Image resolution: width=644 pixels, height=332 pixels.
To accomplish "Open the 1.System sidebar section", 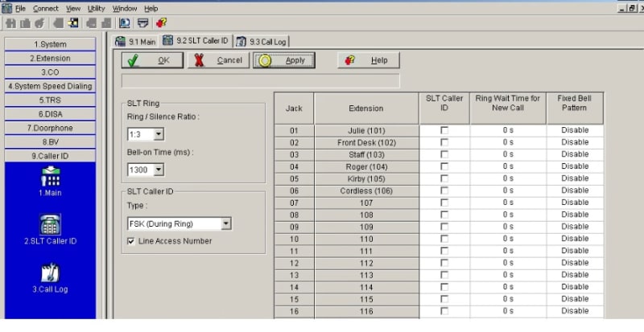I will pyautogui.click(x=50, y=44).
